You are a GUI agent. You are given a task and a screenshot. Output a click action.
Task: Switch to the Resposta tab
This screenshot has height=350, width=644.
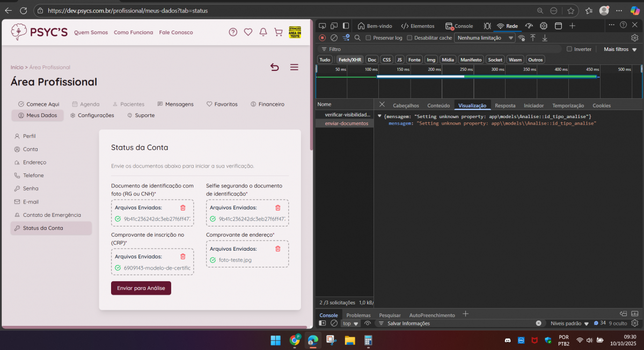click(505, 106)
